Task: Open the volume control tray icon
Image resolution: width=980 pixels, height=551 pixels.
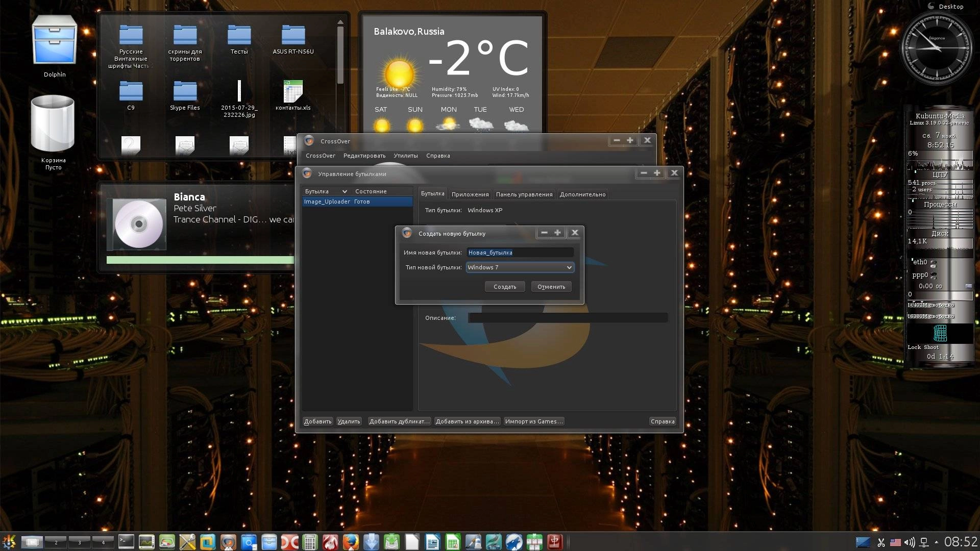Action: (x=910, y=542)
